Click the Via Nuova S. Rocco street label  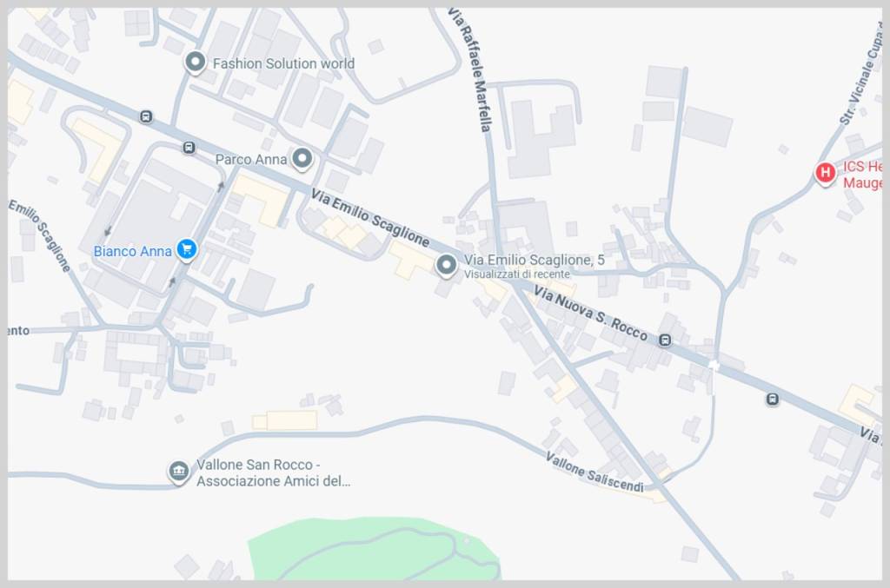(x=590, y=314)
